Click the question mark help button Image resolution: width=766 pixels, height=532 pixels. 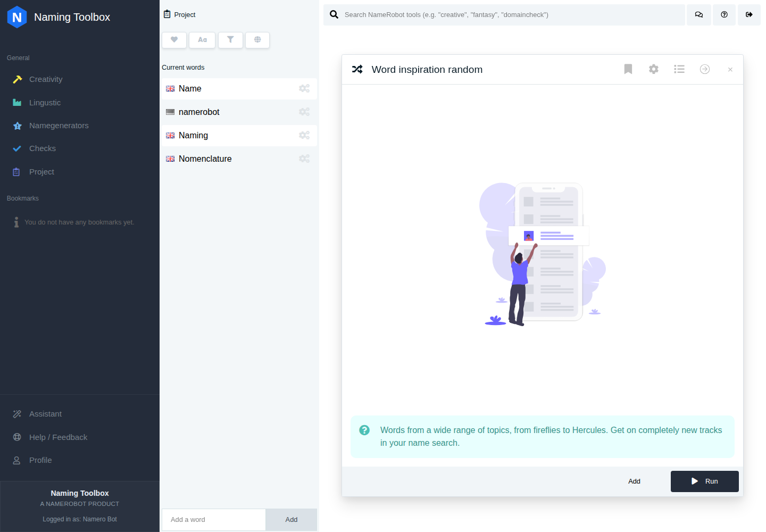coord(724,15)
